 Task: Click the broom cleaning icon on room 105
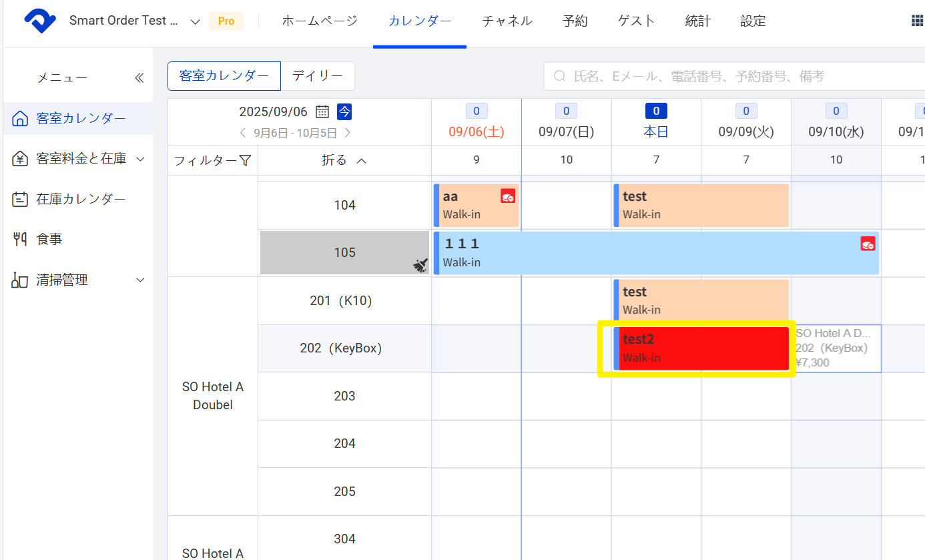click(420, 266)
